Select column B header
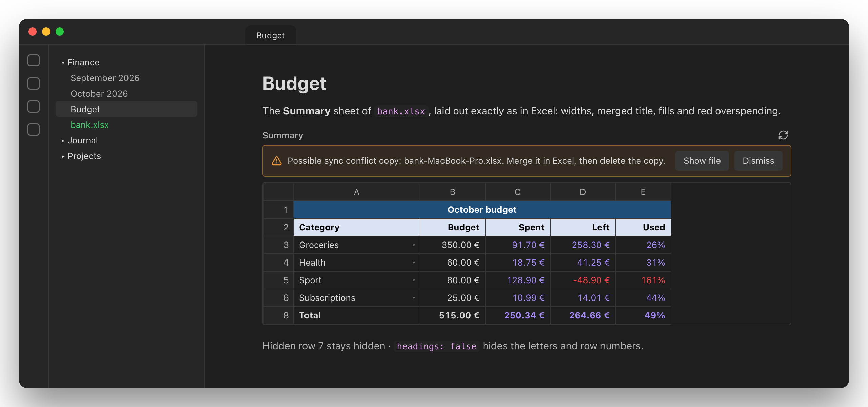The image size is (868, 407). (x=452, y=192)
